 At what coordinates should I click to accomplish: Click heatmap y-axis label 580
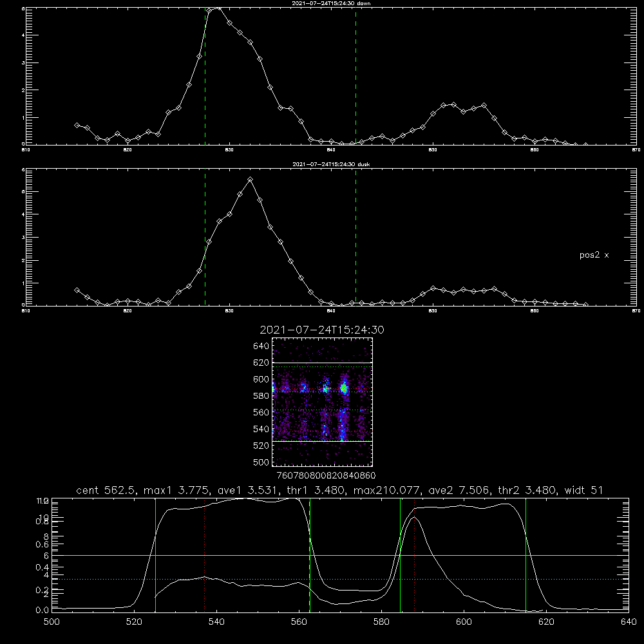tap(261, 396)
